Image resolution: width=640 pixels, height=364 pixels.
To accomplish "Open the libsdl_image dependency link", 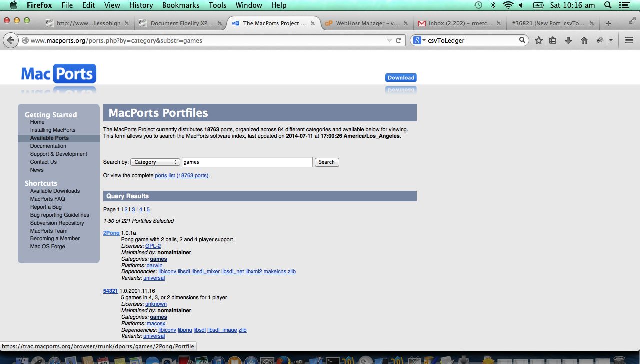I will pyautogui.click(x=222, y=330).
